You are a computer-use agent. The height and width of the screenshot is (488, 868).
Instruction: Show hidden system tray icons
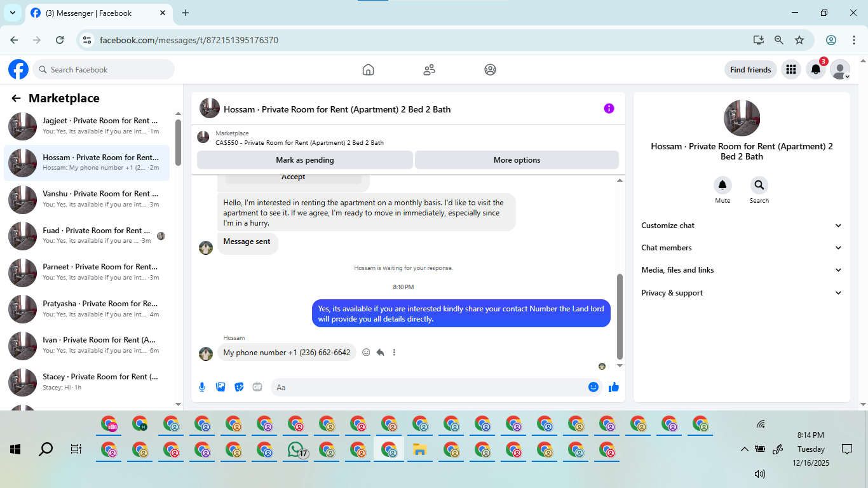point(745,449)
